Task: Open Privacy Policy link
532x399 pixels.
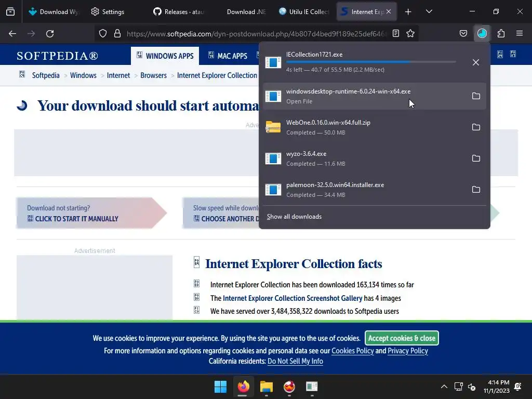Action: pos(408,351)
